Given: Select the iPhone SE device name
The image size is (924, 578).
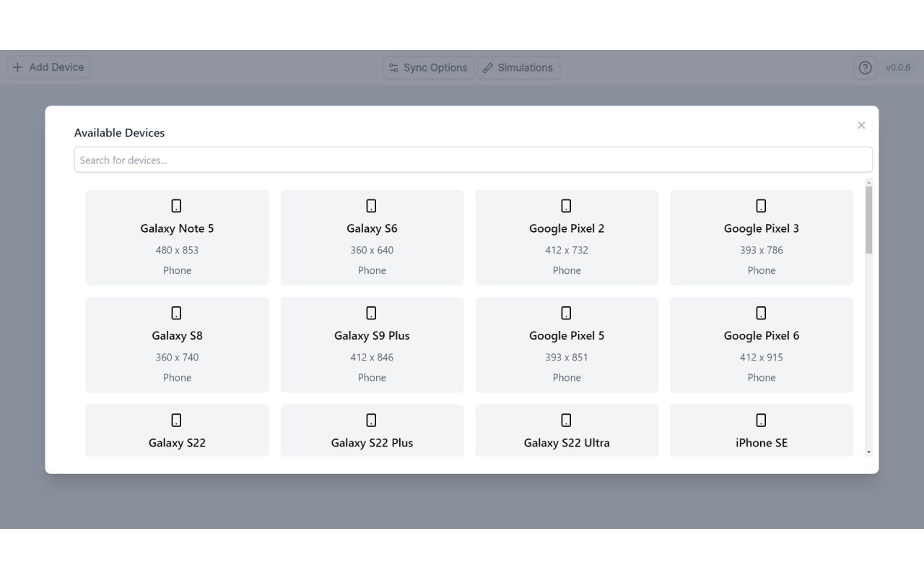Looking at the screenshot, I should [762, 442].
